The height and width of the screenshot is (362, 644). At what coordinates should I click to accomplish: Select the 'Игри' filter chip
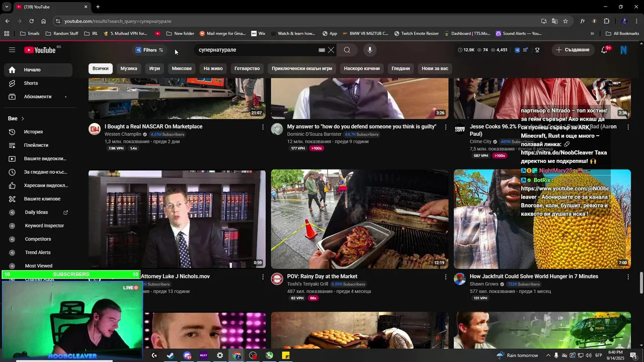(154, 68)
